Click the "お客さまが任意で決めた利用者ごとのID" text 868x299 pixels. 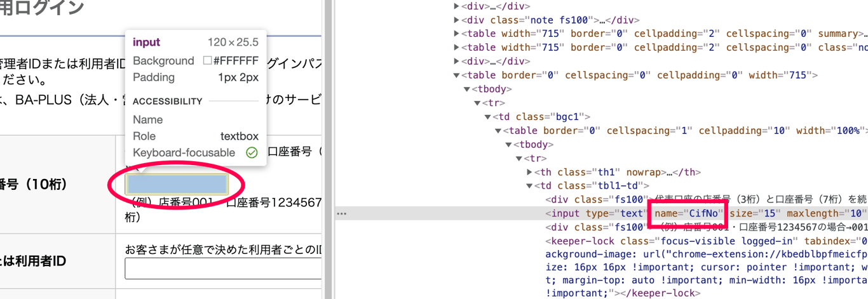click(x=223, y=249)
